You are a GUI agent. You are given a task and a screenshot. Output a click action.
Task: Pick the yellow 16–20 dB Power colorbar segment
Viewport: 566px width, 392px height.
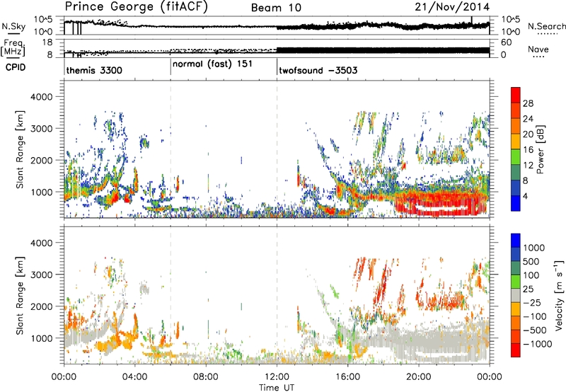516,142
